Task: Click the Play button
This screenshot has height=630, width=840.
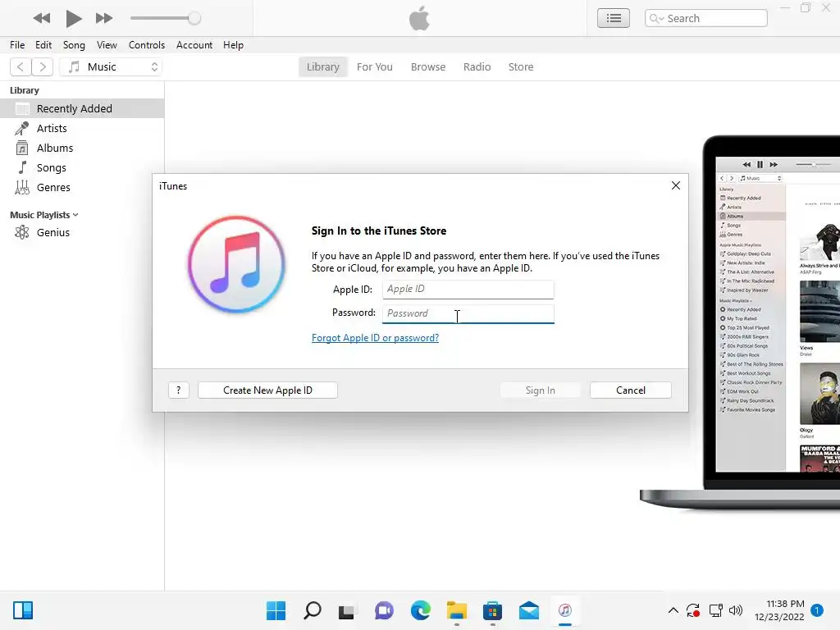Action: (x=73, y=18)
